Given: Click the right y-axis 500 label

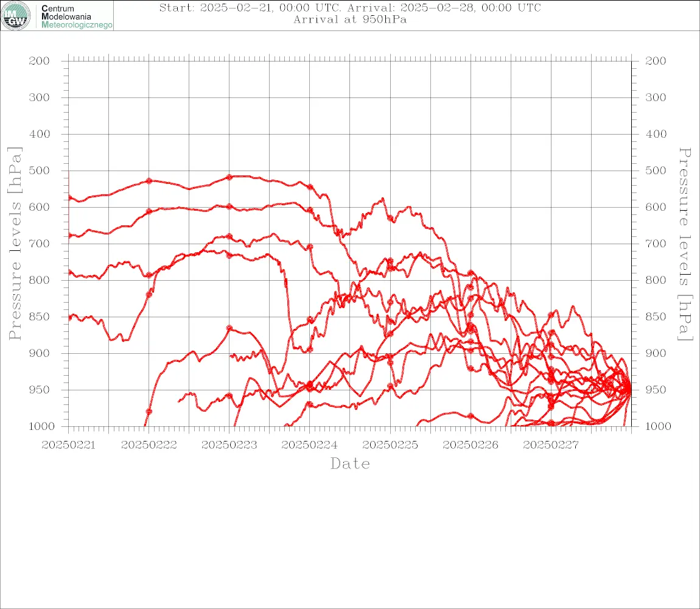Looking at the screenshot, I should [656, 171].
